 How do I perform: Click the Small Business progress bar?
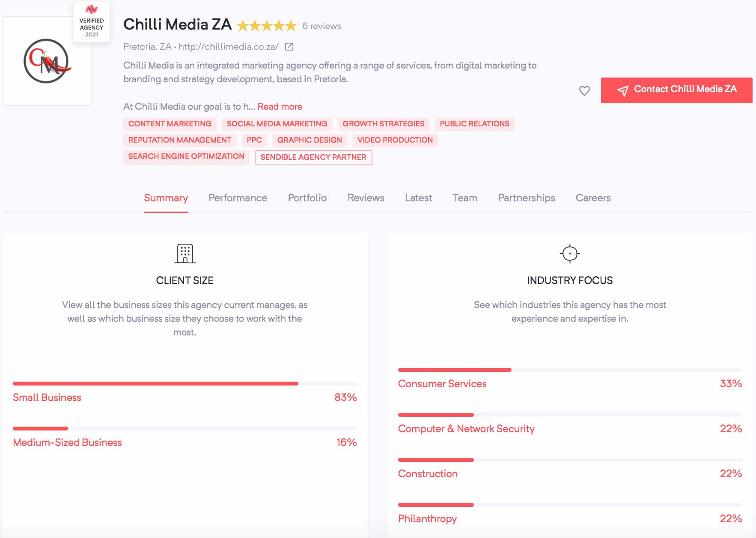point(185,383)
